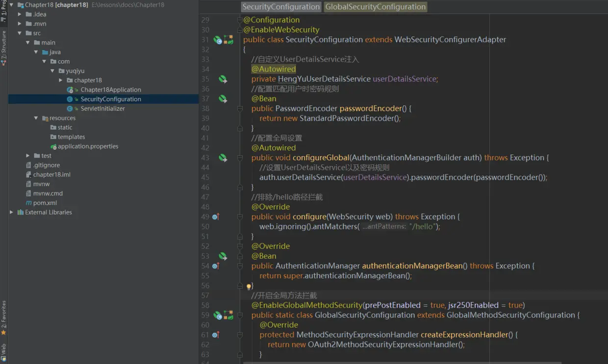The height and width of the screenshot is (364, 608).
Task: Click Spring bean gutter icon on line 31
Action: pos(218,40)
